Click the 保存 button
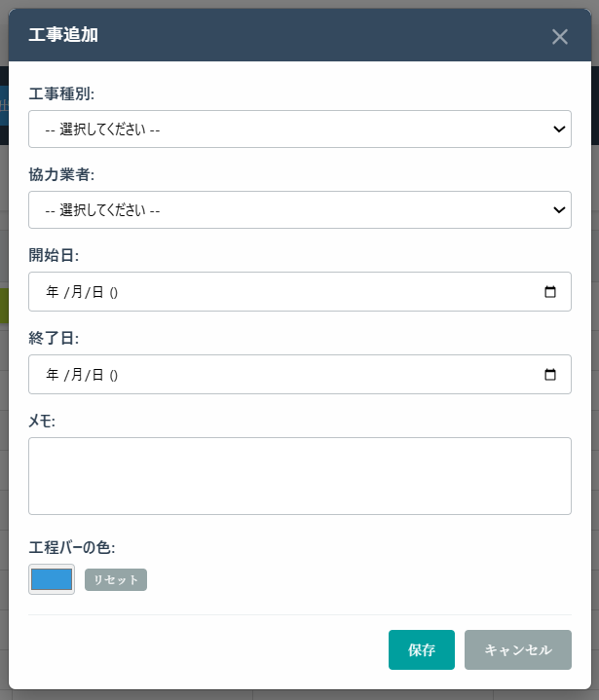This screenshot has width=599, height=700. (421, 650)
